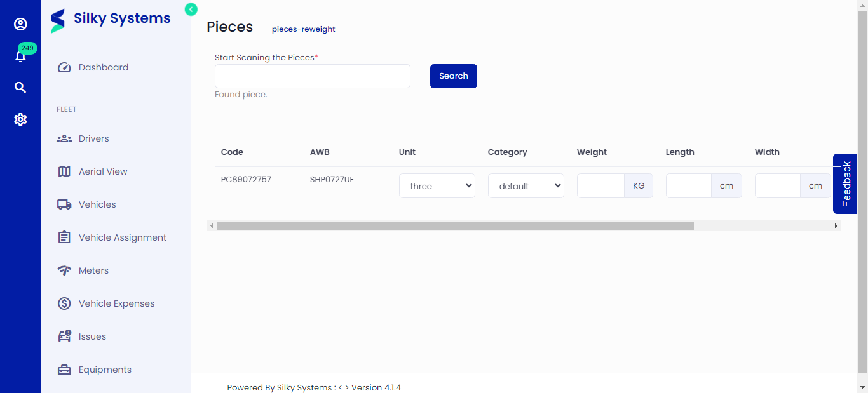Click the Aerial View map icon
Viewport: 868px width, 393px height.
(64, 171)
